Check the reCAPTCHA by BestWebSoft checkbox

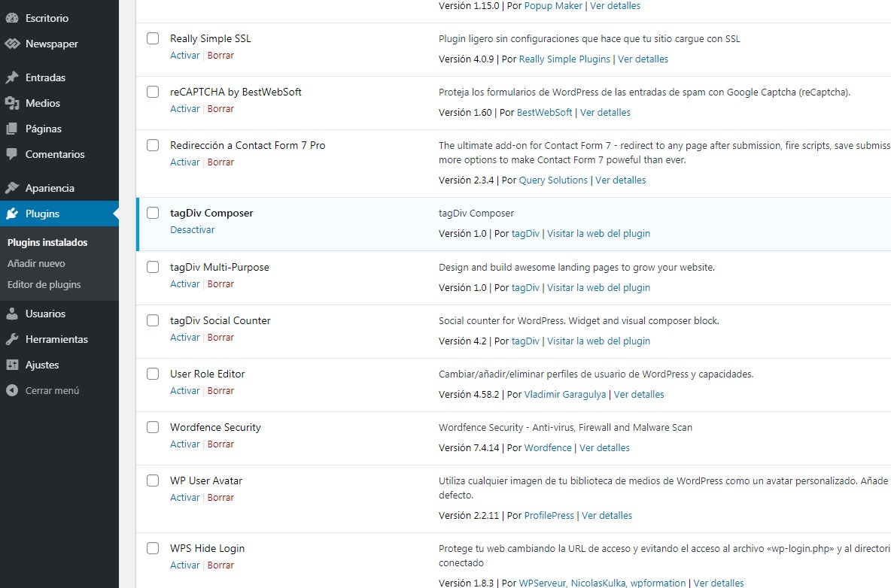point(153,92)
